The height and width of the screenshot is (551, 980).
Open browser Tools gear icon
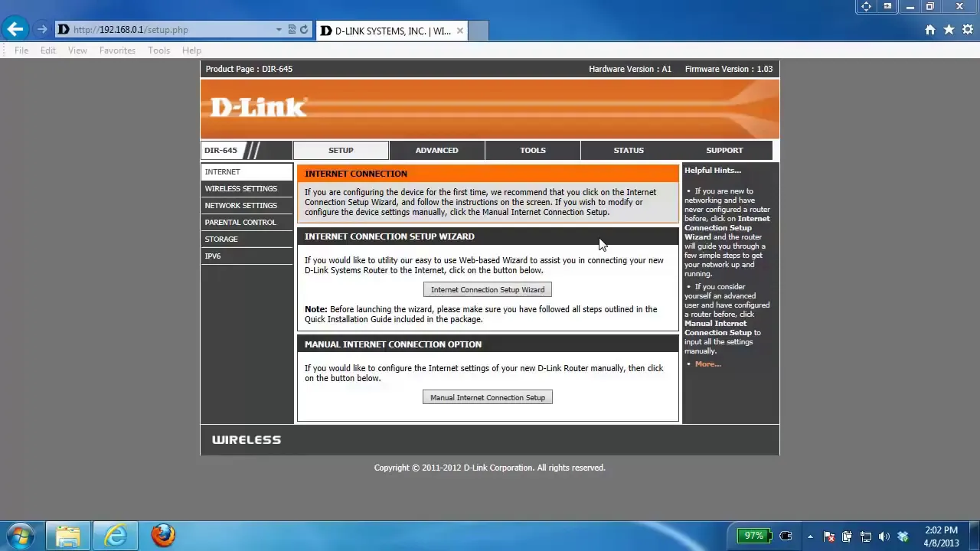coord(968,30)
